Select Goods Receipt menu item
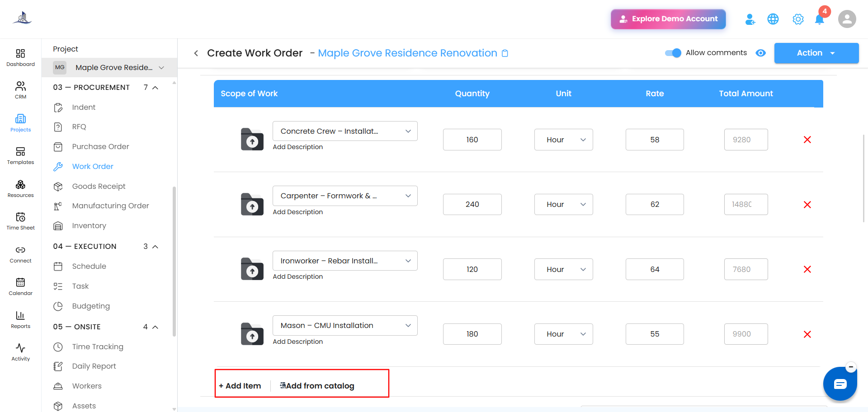868x412 pixels. 99,186
